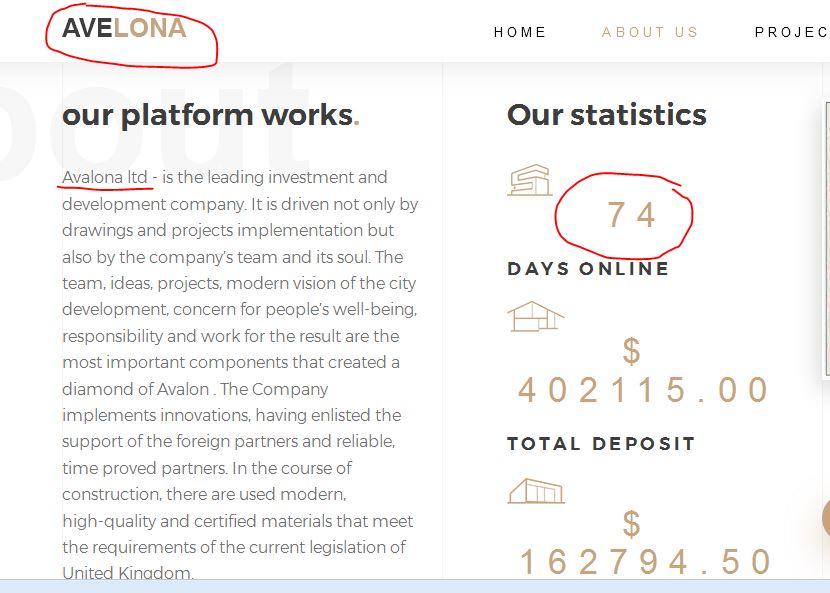Go to the ABOUT US page
The height and width of the screenshot is (593, 830).
pos(650,32)
